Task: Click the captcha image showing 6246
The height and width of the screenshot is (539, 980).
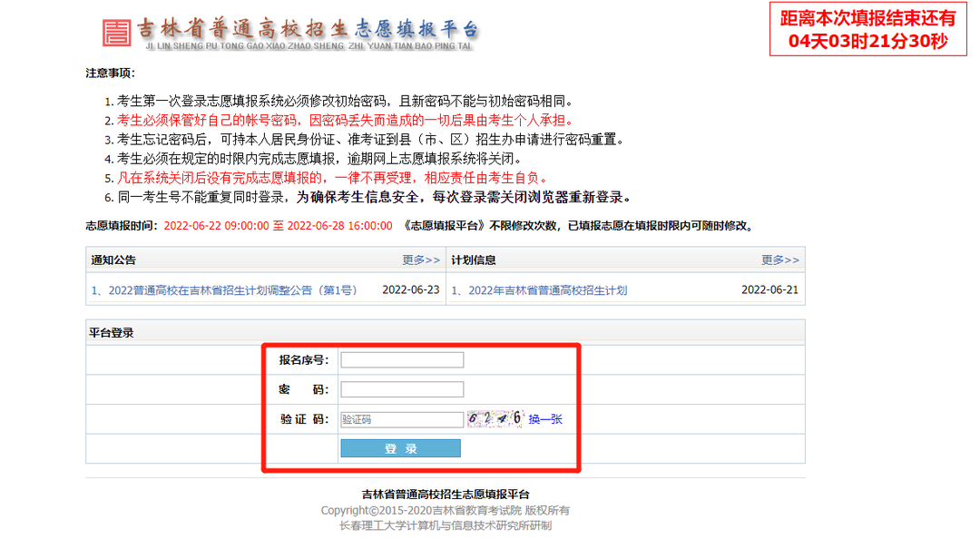Action: coord(495,418)
